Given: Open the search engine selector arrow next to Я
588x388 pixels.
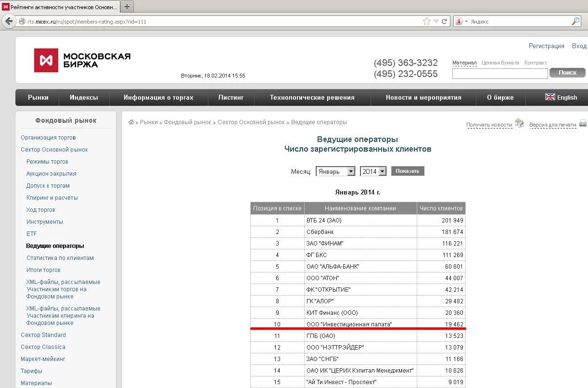Looking at the screenshot, I should click(x=466, y=22).
